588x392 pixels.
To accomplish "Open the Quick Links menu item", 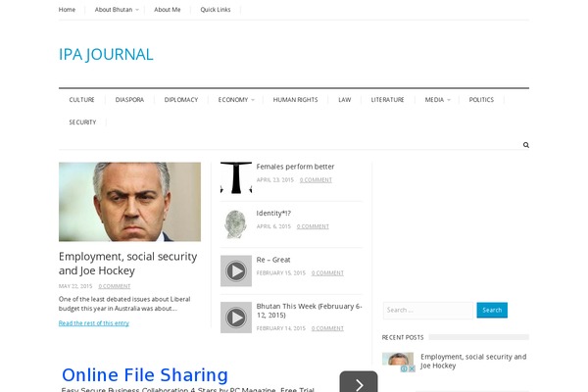I will tap(216, 10).
